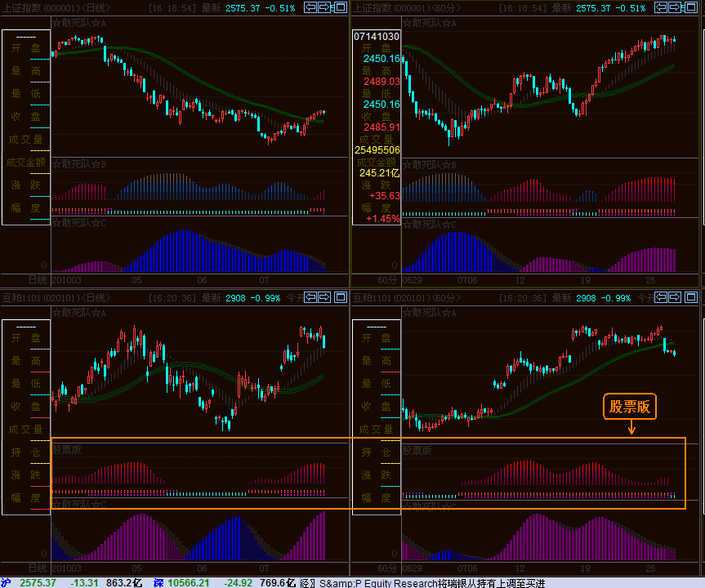Image resolution: width=705 pixels, height=588 pixels.
Task: Click left arrow in 豆粕1101 60分 panel
Action: [661, 297]
